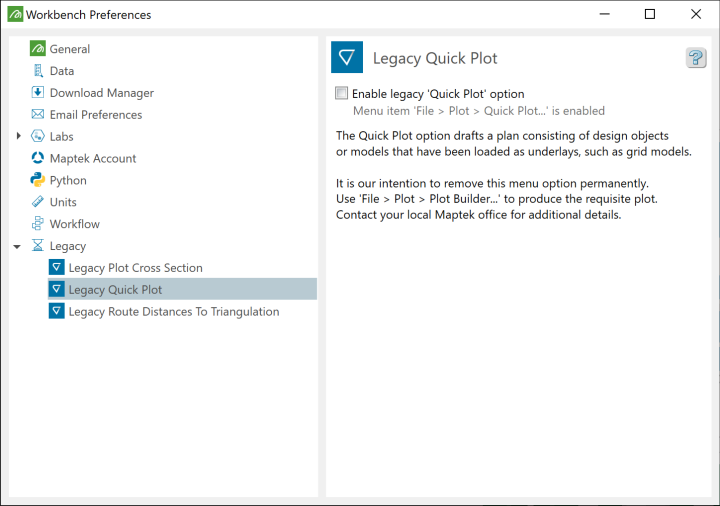Select the Python logo icon

coord(38,180)
